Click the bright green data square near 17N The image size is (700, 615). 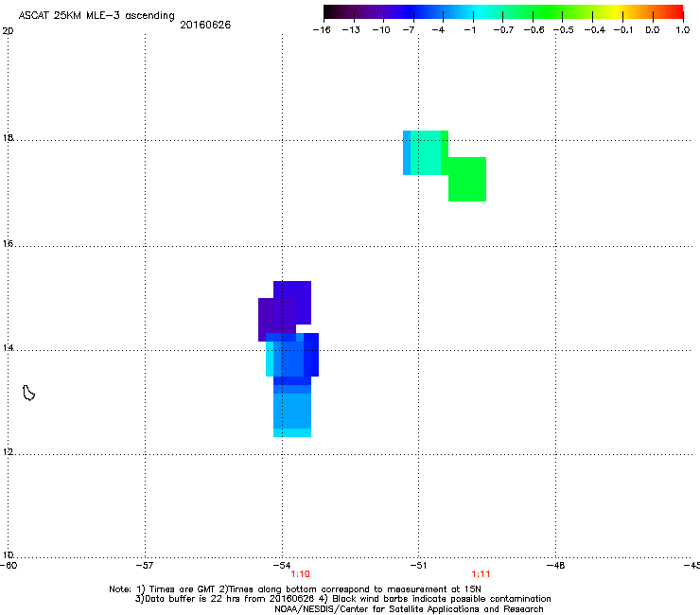coord(467,179)
